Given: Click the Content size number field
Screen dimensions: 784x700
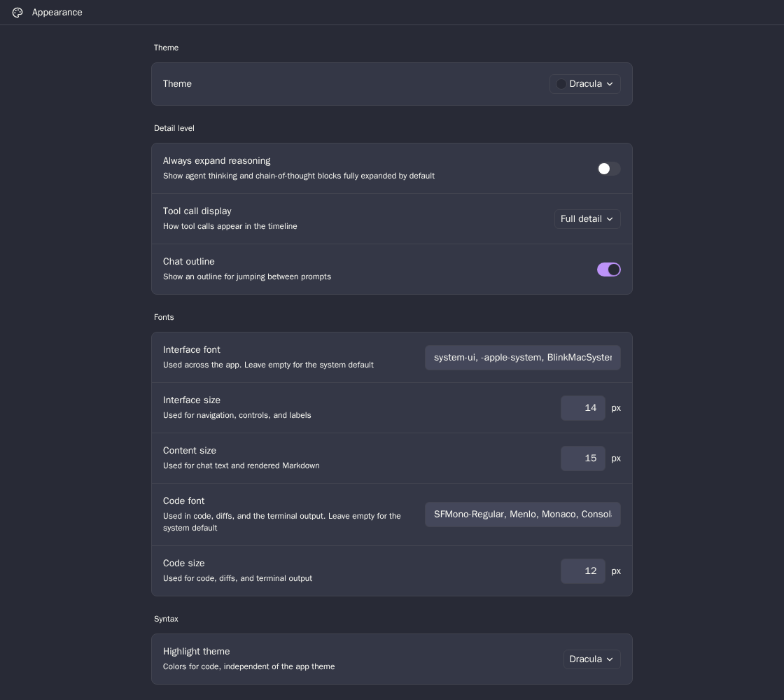Looking at the screenshot, I should pos(582,458).
